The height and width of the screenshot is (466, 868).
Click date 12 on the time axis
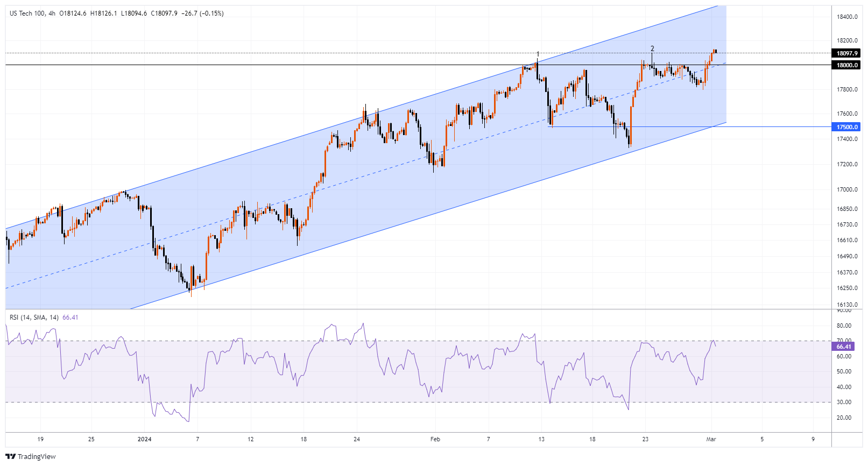click(x=250, y=439)
